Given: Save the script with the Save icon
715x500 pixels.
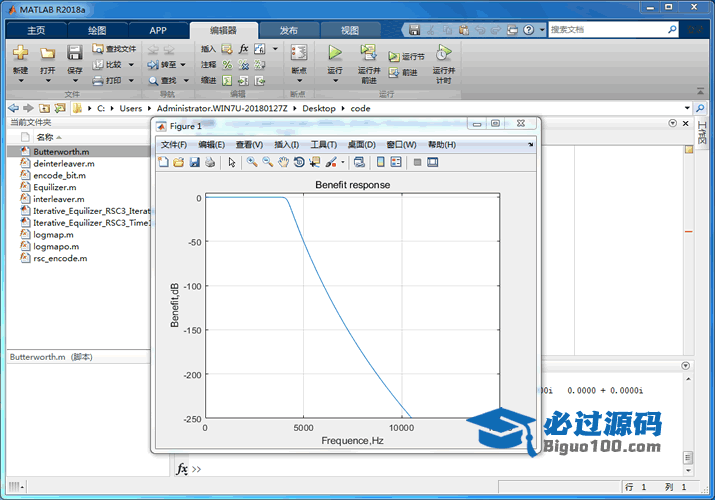Looking at the screenshot, I should (75, 53).
